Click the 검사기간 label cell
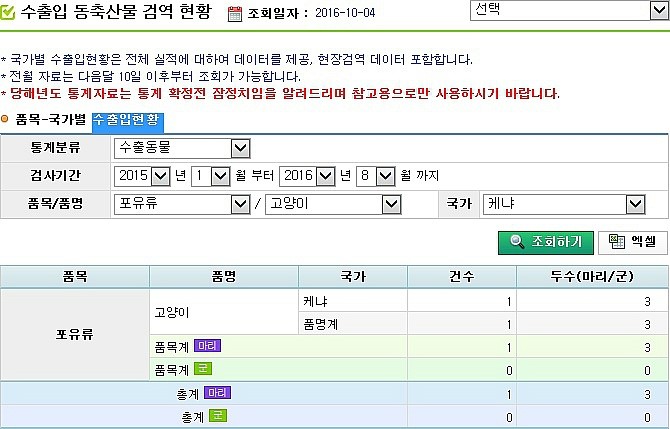Image resolution: width=670 pixels, height=429 pixels. [55, 176]
